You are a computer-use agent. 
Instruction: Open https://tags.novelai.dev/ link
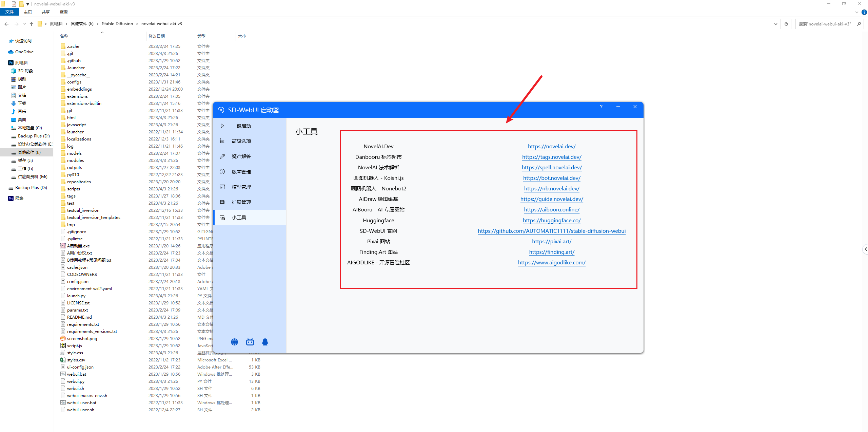coord(552,157)
